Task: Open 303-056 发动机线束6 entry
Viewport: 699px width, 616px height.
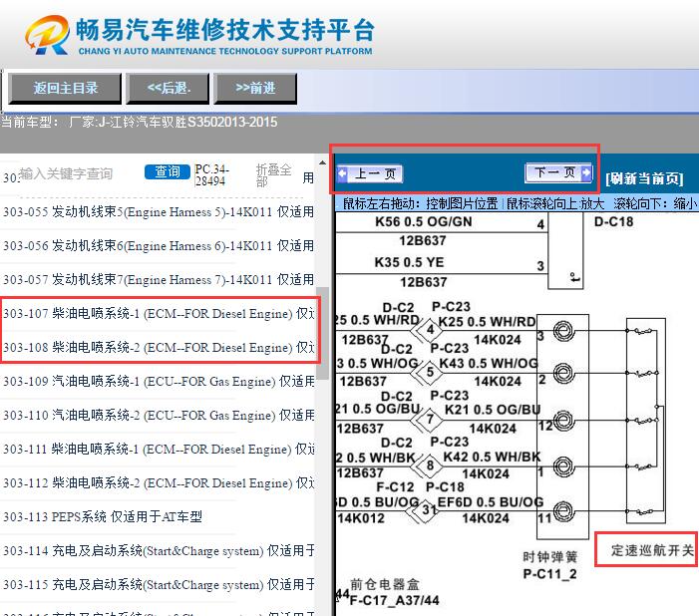Action: point(158,245)
